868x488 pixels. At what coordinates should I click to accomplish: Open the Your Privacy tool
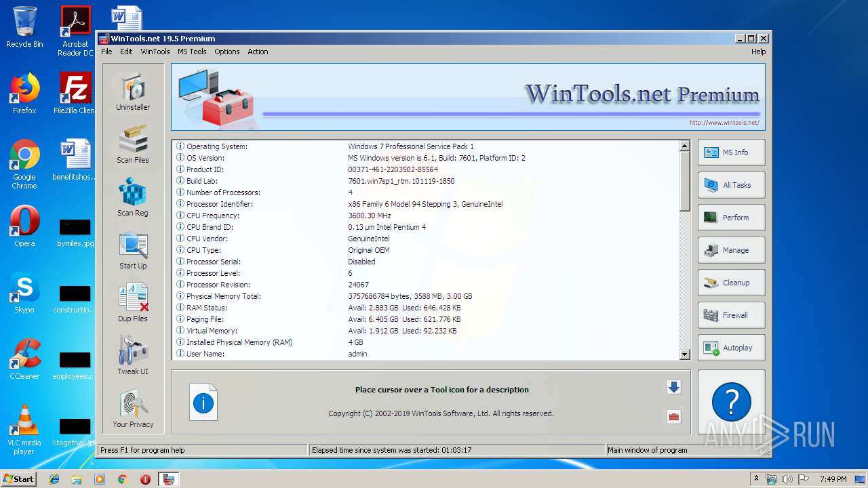point(133,409)
